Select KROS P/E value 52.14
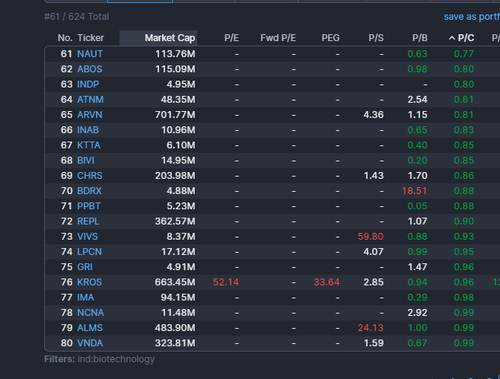 click(226, 282)
